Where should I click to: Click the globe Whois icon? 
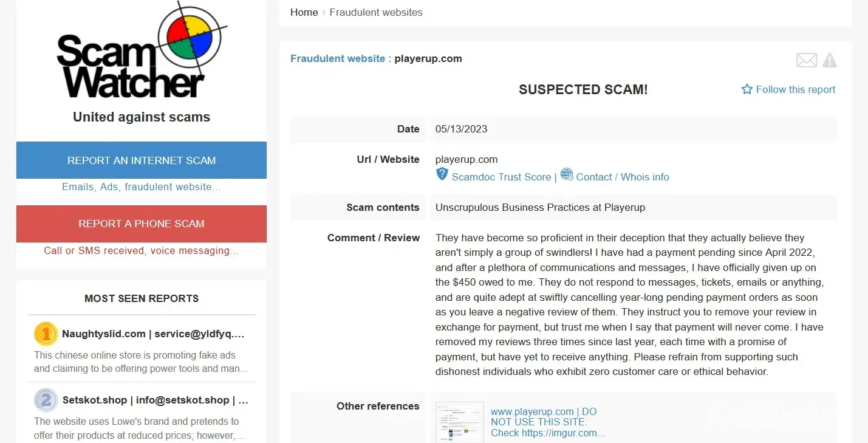567,175
